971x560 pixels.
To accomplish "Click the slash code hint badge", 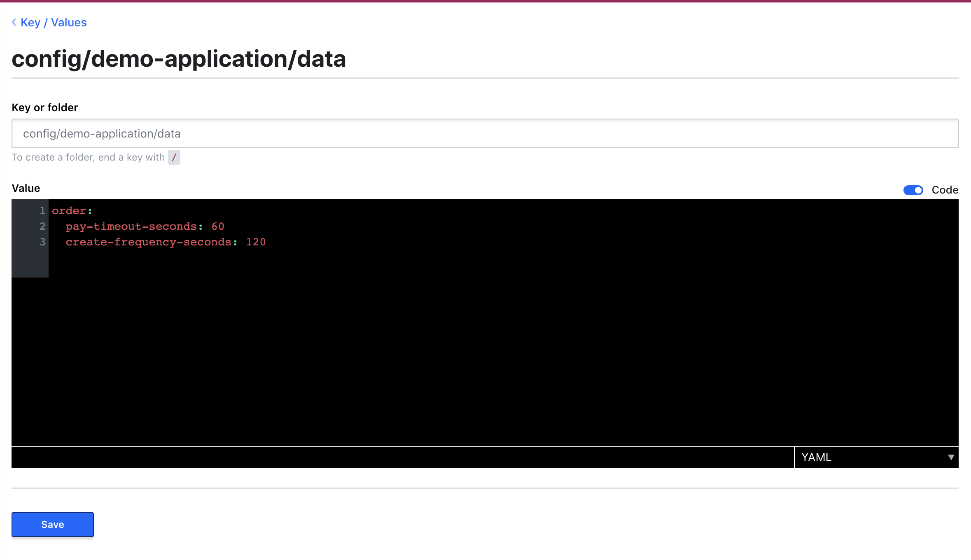I will click(x=174, y=157).
